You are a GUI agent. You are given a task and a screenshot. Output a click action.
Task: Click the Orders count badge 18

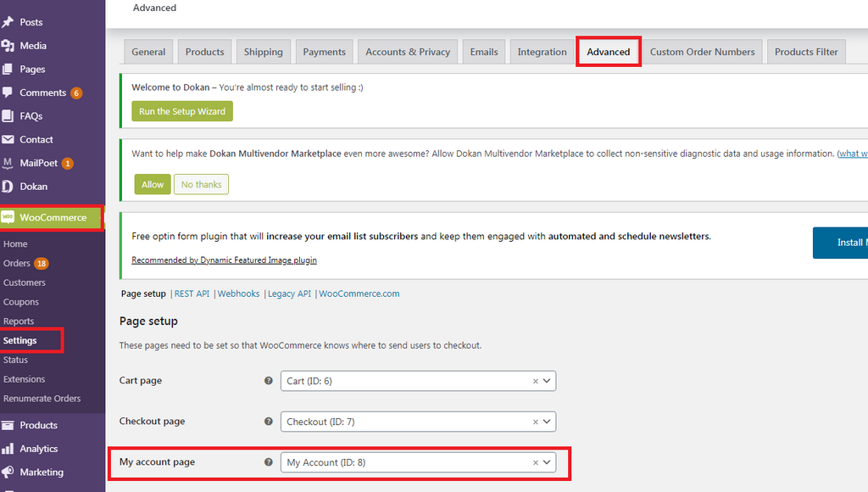(42, 264)
